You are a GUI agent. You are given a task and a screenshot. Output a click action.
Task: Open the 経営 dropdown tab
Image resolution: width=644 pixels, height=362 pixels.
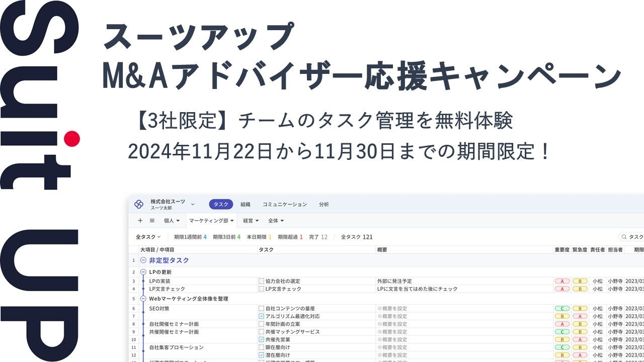point(251,220)
